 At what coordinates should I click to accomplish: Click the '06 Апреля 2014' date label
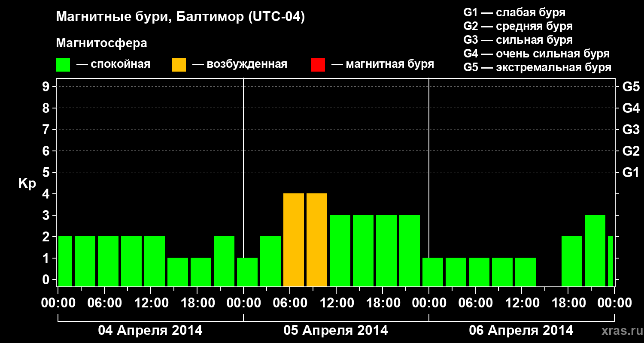point(521,331)
